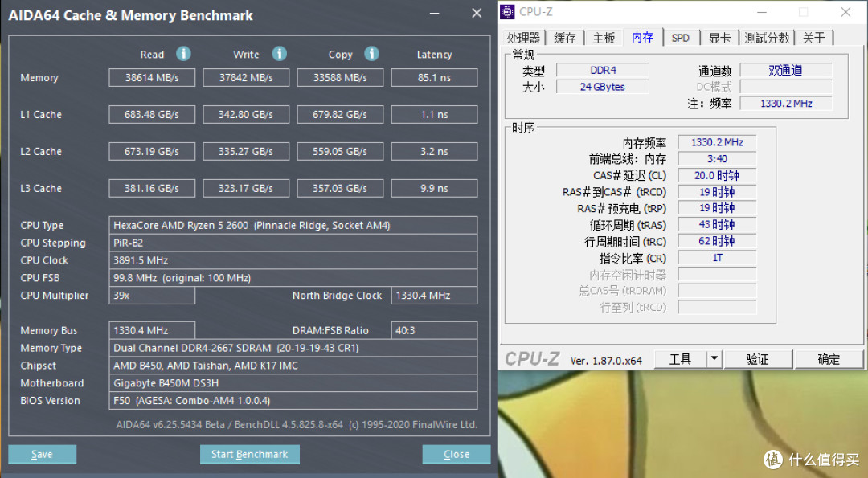Click the Memory Read value 38614 MB/s
The image size is (868, 478).
152,77
